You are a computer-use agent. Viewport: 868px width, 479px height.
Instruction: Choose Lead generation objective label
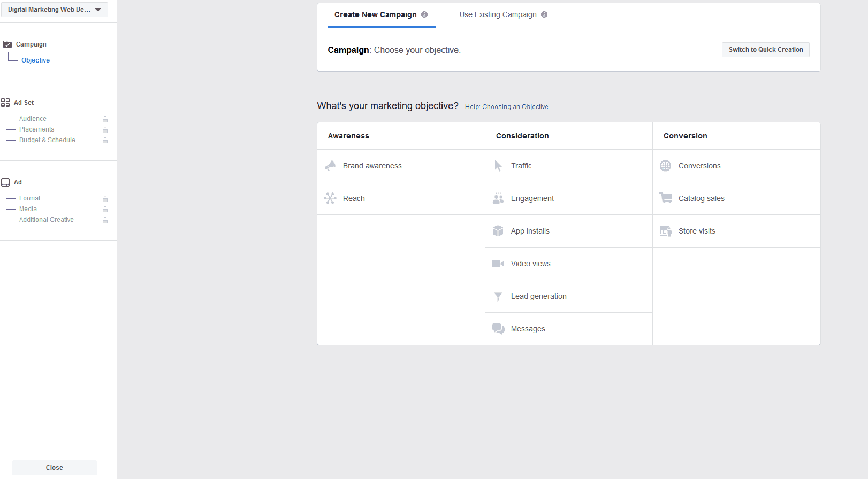pyautogui.click(x=539, y=296)
